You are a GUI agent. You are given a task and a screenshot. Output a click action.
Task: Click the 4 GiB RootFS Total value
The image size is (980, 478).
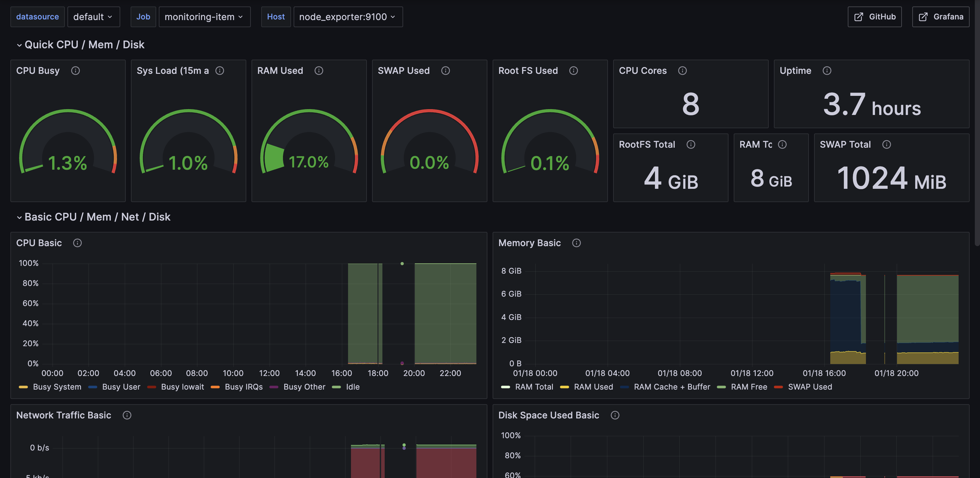point(671,178)
